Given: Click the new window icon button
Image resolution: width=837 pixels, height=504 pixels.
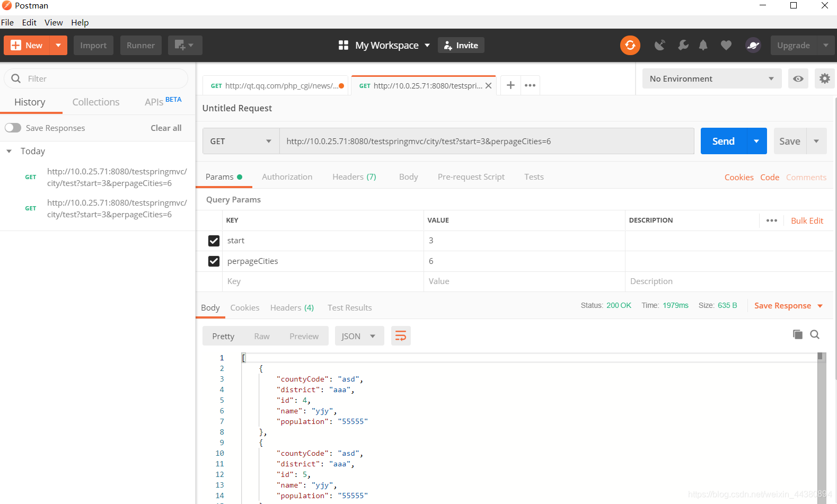Looking at the screenshot, I should pyautogui.click(x=185, y=45).
